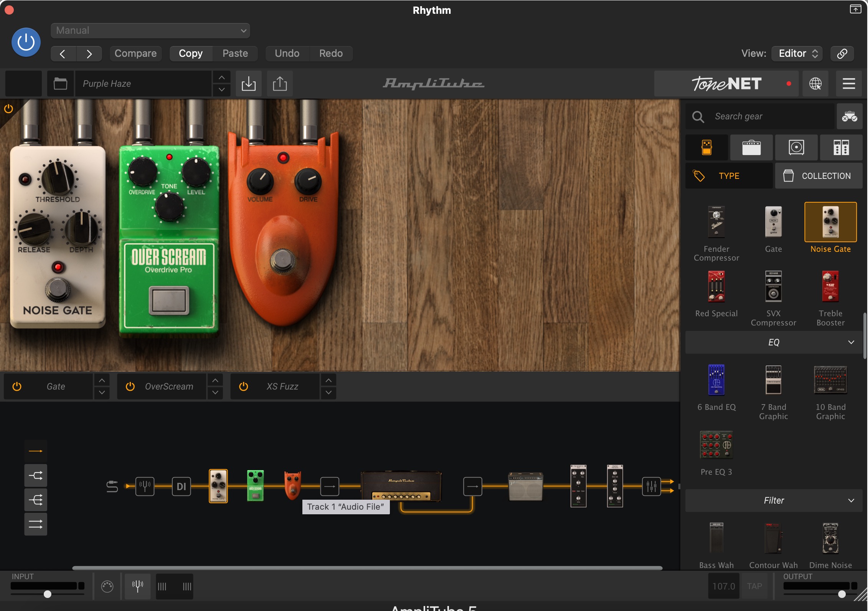Select the cabinet speaker category tab

tap(796, 147)
